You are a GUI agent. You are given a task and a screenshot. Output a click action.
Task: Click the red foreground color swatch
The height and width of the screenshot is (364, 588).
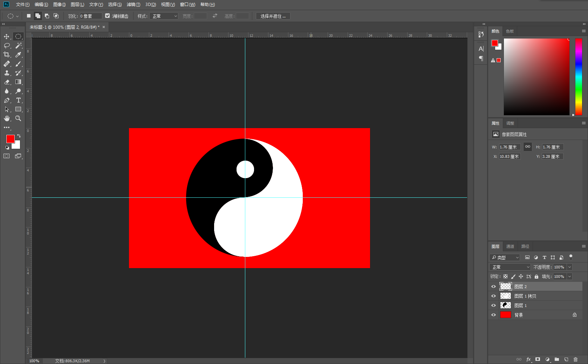pos(10,139)
